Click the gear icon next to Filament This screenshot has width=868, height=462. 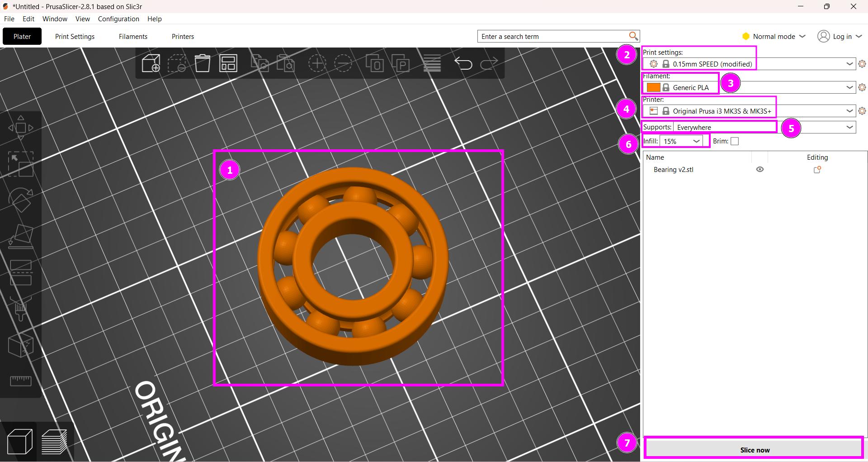(x=862, y=87)
